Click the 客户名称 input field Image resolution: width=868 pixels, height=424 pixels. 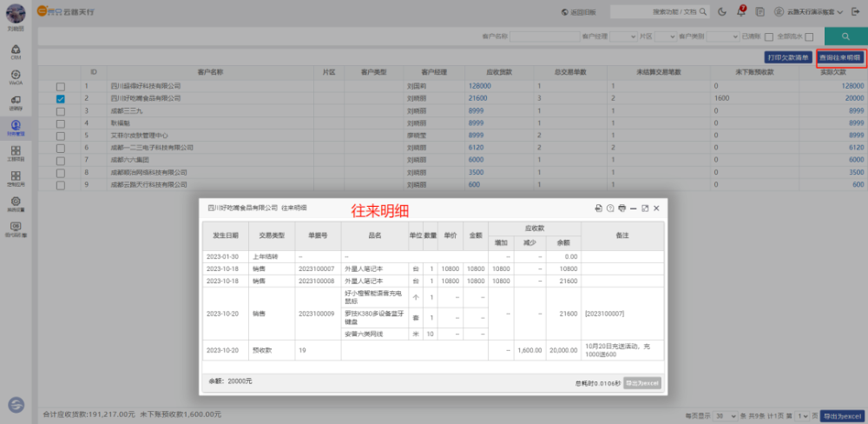coord(545,36)
